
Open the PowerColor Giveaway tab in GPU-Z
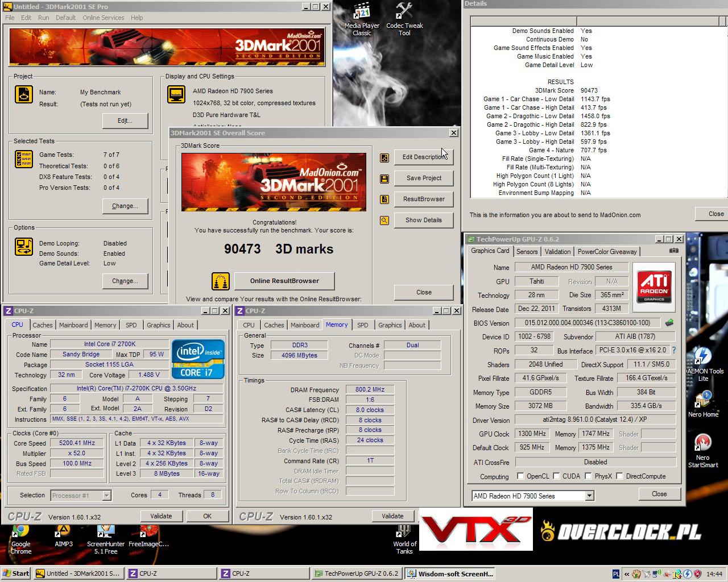[607, 252]
